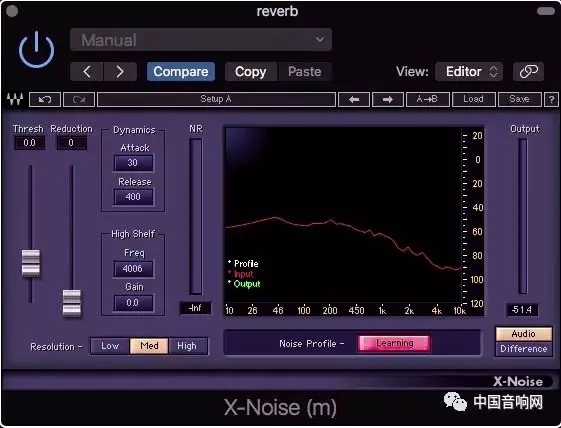Select High resolution
The height and width of the screenshot is (428, 561).
click(187, 346)
